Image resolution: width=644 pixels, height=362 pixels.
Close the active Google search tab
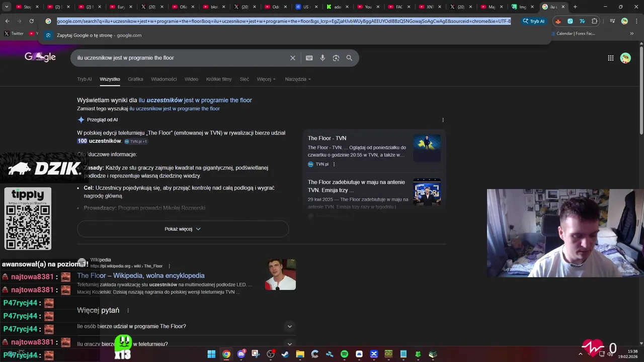pos(563,7)
